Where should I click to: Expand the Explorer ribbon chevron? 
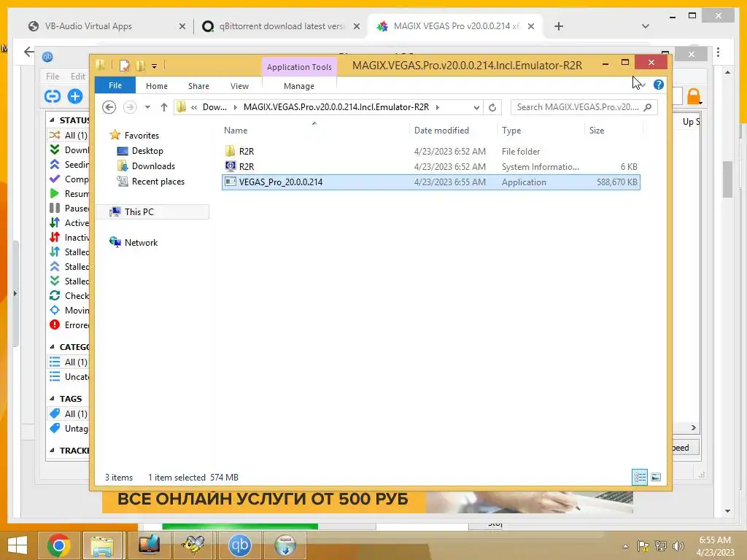pyautogui.click(x=642, y=85)
